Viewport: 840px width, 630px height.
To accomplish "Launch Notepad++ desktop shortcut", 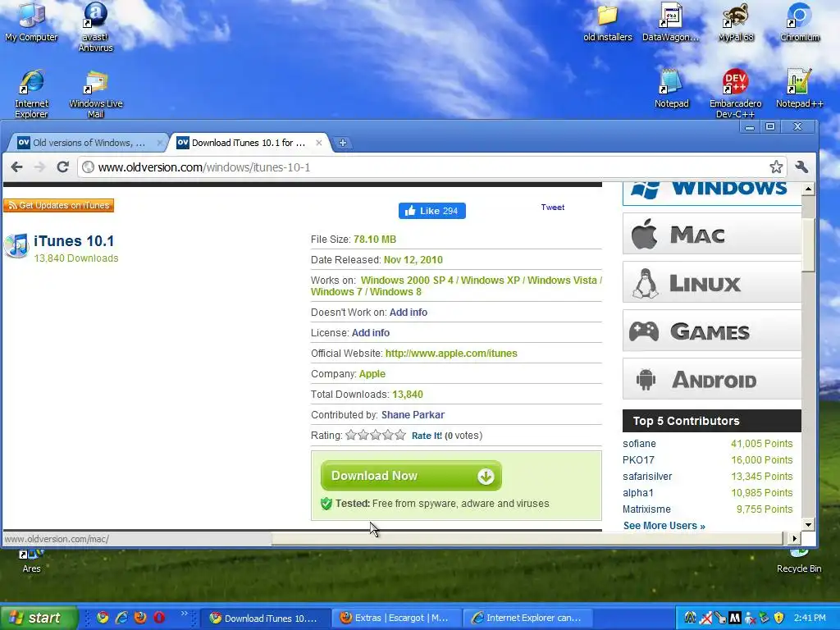I will click(799, 89).
